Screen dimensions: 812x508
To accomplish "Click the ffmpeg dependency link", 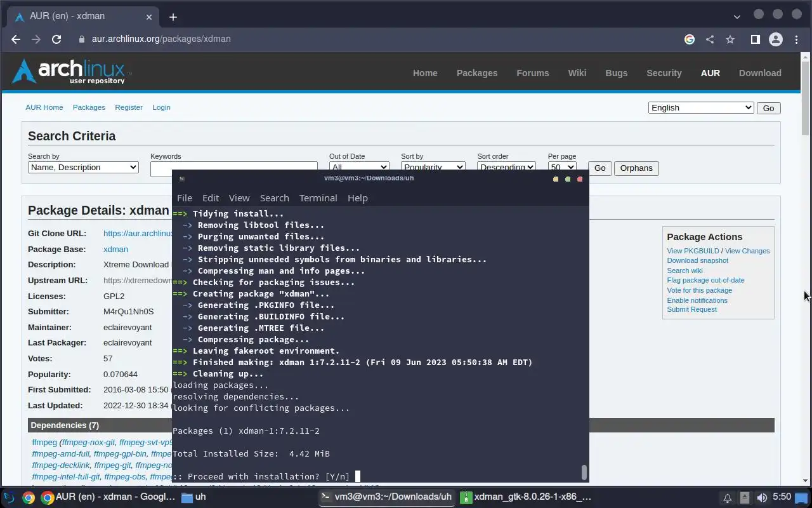I will point(44,443).
